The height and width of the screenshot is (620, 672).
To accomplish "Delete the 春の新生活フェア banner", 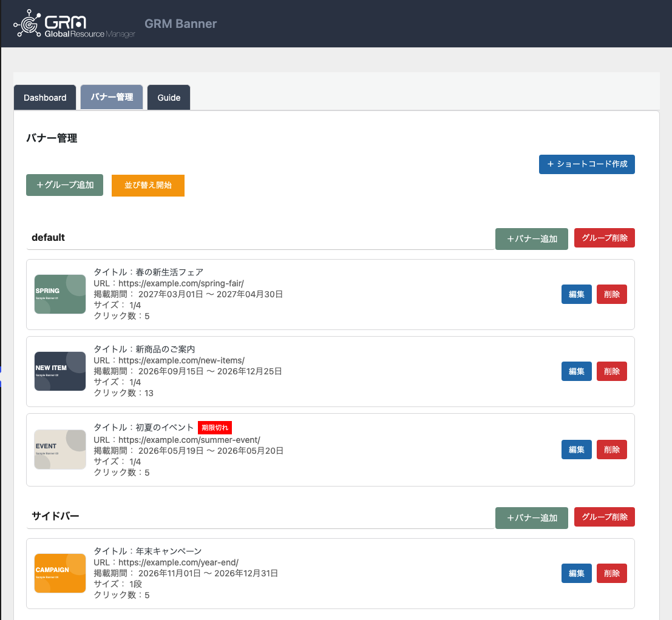I will click(611, 294).
